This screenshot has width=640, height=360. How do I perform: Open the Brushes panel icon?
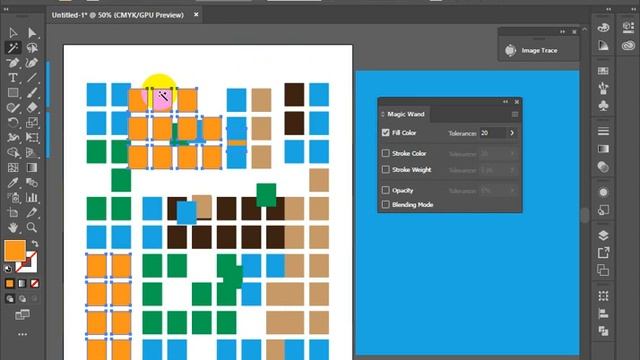pos(603,88)
